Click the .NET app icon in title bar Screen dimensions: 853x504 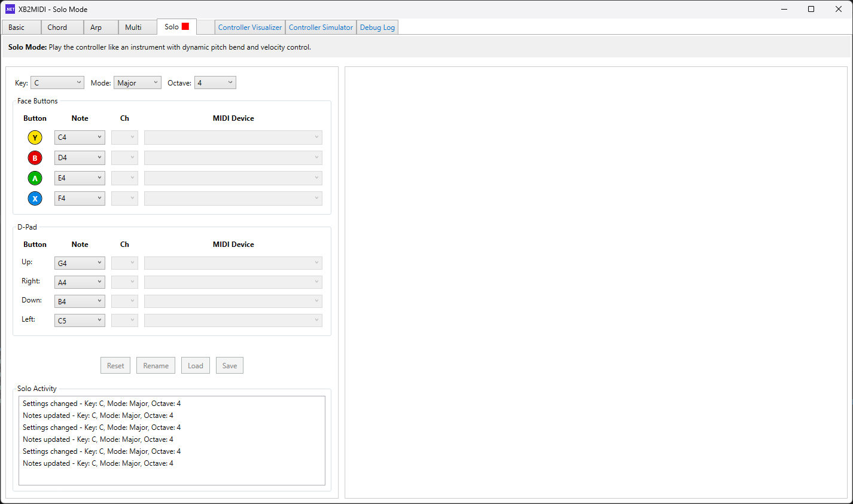coord(10,9)
